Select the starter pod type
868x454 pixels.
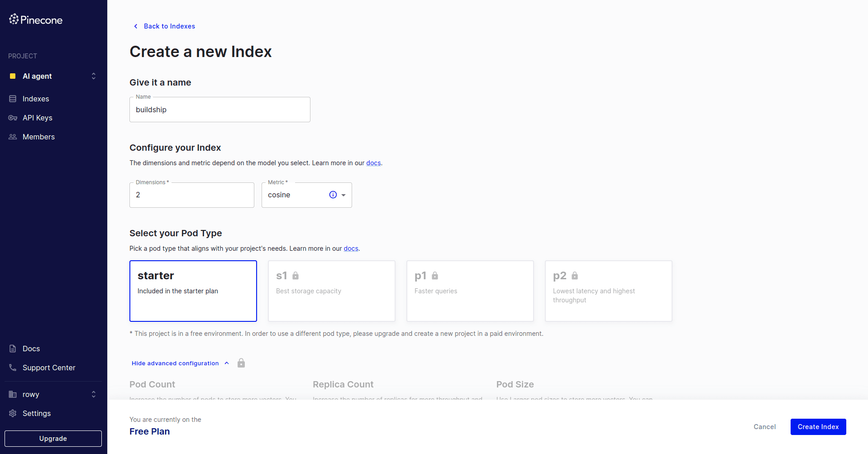[x=193, y=291]
